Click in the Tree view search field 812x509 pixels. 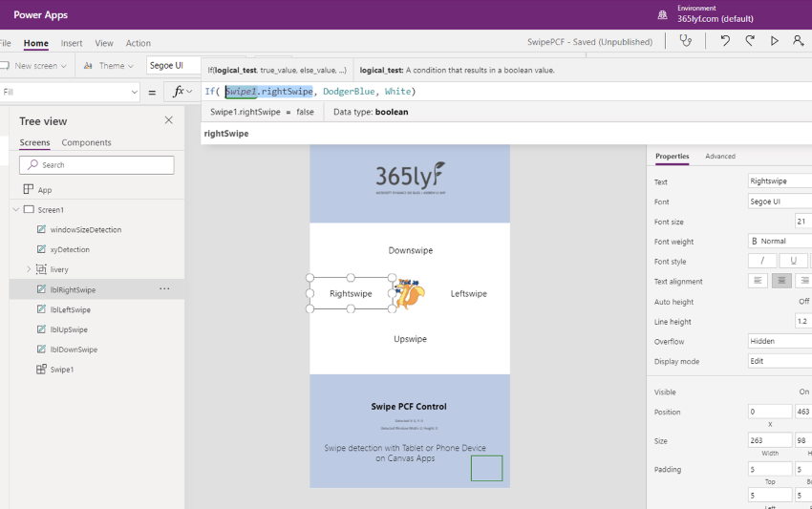[x=96, y=164]
